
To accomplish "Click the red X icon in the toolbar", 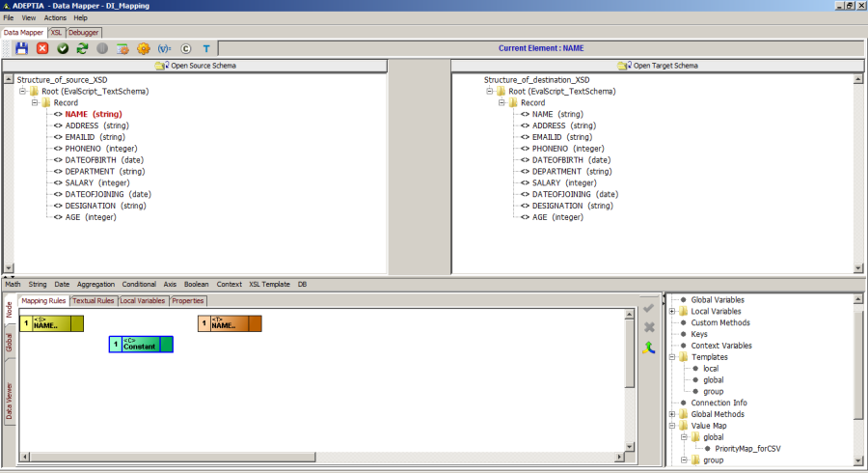I will point(42,48).
